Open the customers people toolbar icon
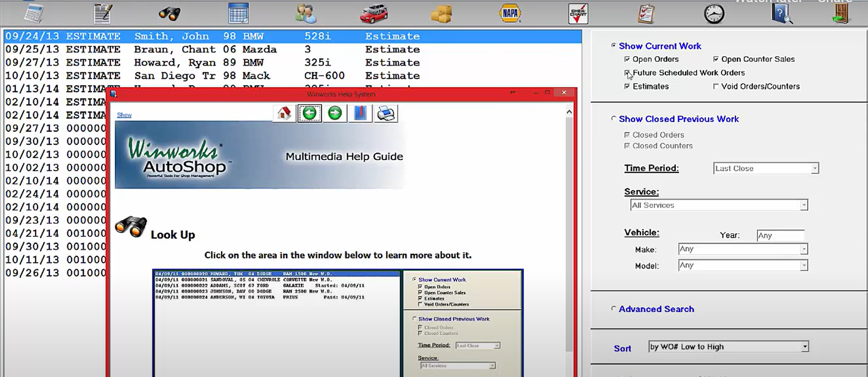Image resolution: width=868 pixels, height=377 pixels. point(306,13)
